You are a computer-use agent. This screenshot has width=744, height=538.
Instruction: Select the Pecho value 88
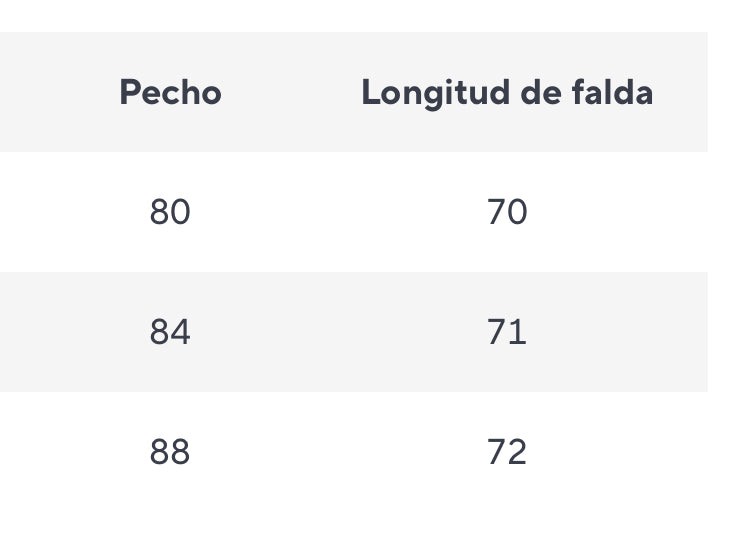pyautogui.click(x=170, y=452)
